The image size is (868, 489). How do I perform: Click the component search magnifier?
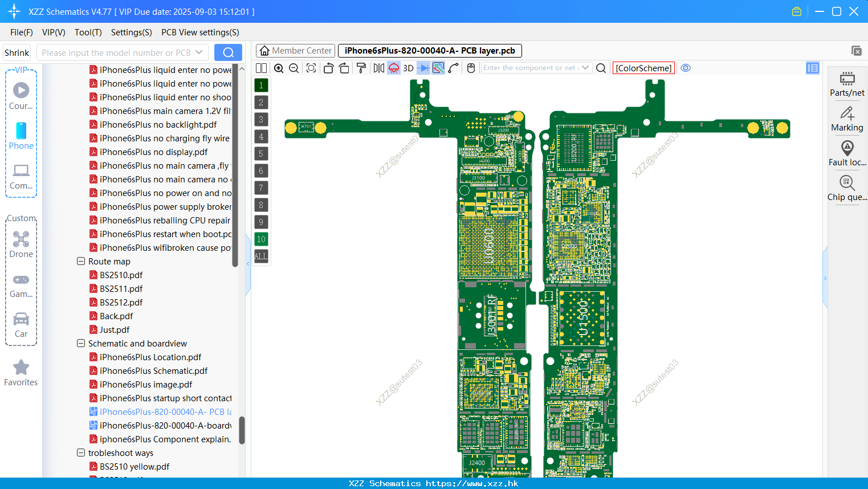(x=601, y=68)
